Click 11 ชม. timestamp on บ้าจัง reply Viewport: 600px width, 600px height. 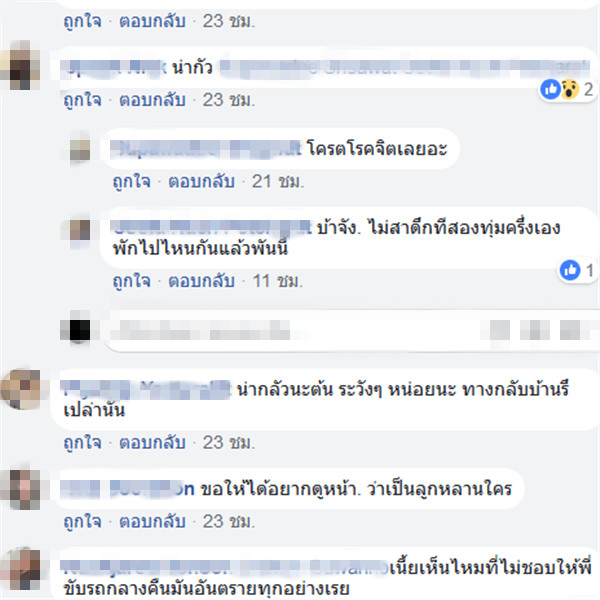point(277,281)
